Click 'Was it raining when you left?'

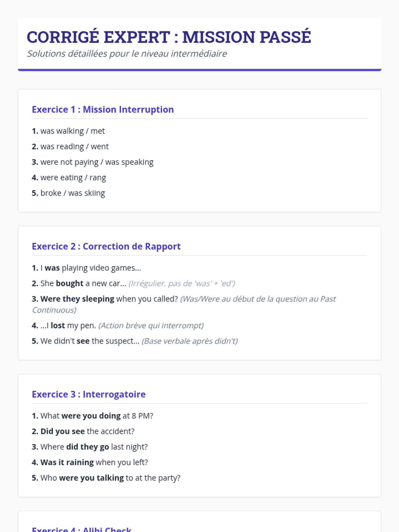94,463
